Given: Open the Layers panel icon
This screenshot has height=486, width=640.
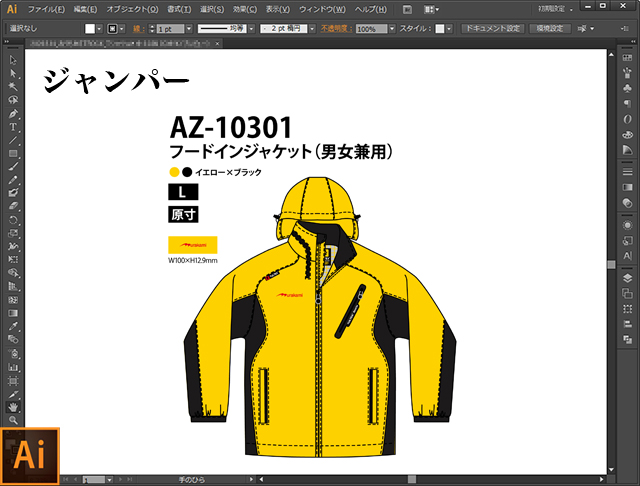Looking at the screenshot, I should pyautogui.click(x=627, y=277).
